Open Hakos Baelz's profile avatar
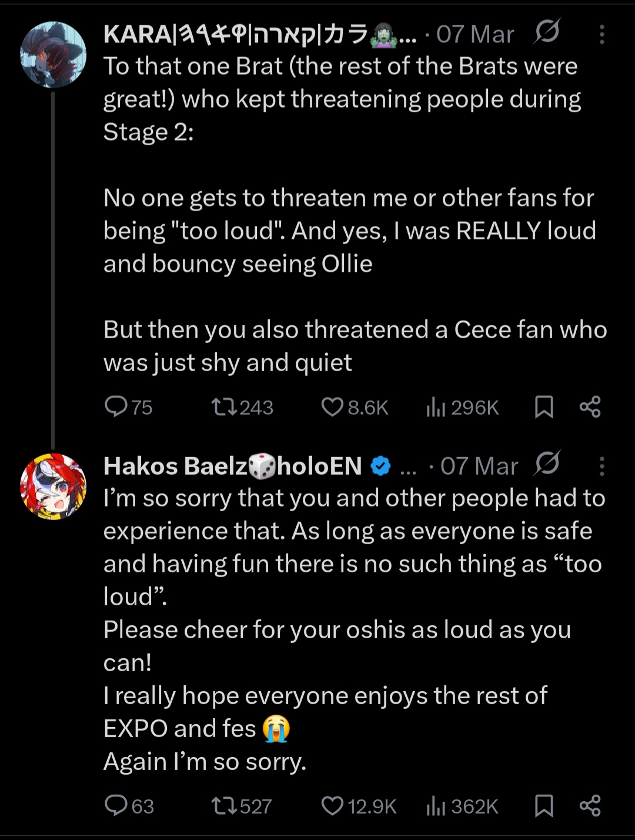The width and height of the screenshot is (635, 840). pos(53,486)
